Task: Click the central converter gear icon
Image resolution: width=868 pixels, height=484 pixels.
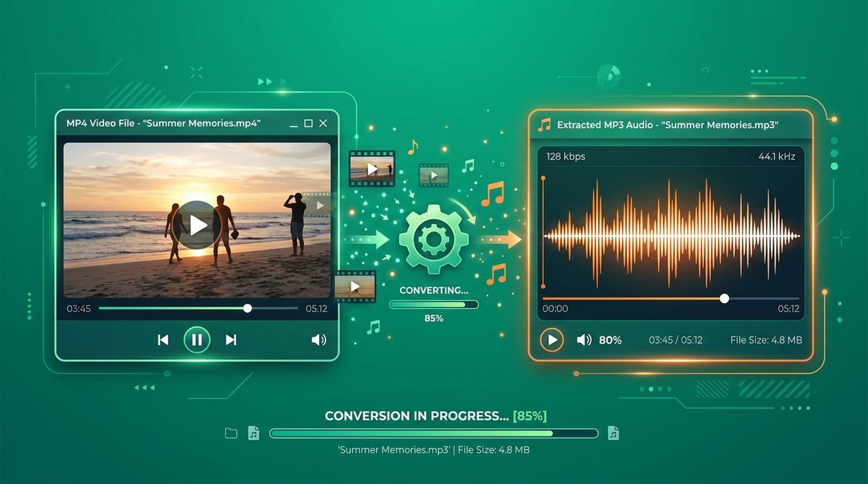Action: click(434, 239)
